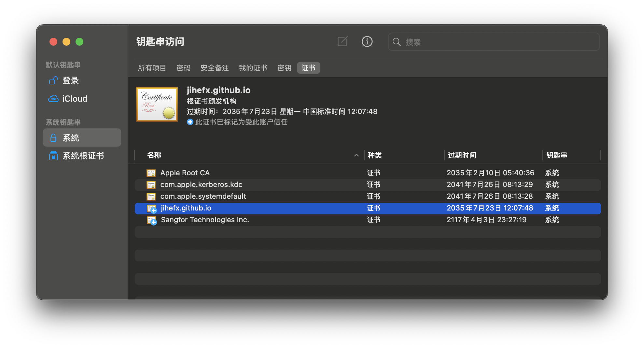Toggle sort order on 名称 column arrow
644x348 pixels.
point(356,155)
